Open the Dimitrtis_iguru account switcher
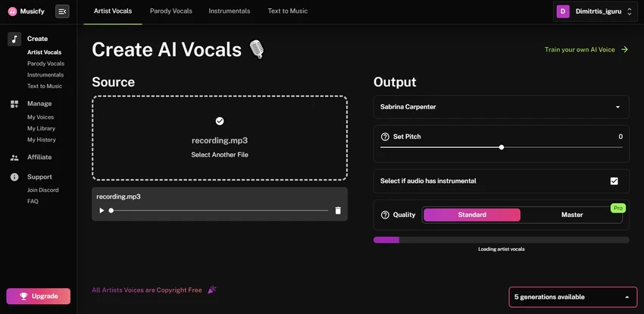This screenshot has height=314, width=644. [x=595, y=11]
